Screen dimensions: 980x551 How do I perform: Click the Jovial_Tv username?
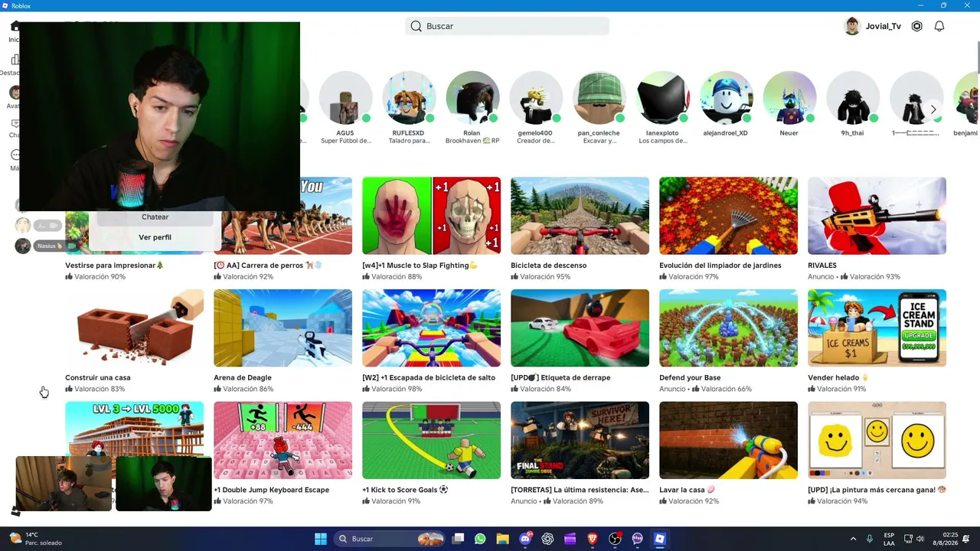[x=884, y=26]
